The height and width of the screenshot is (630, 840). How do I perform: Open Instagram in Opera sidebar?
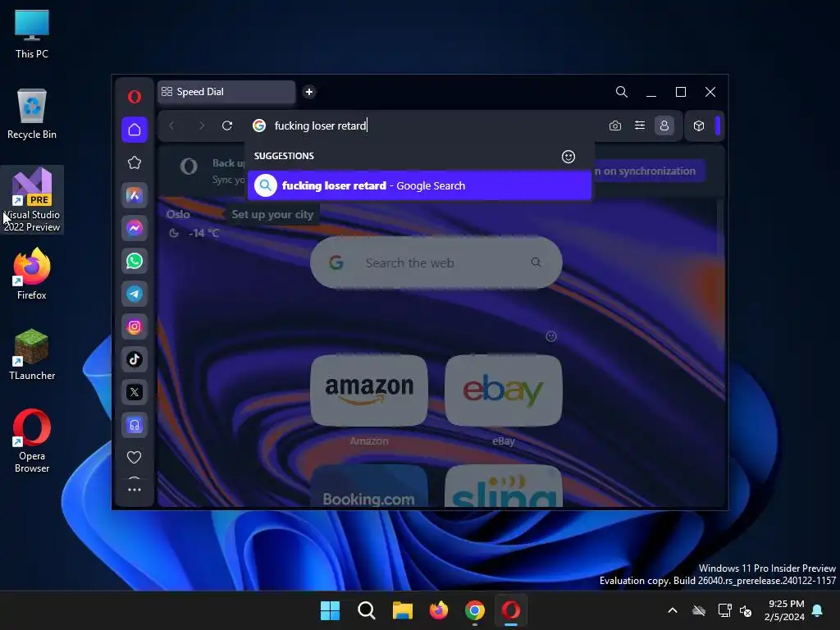pyautogui.click(x=135, y=326)
